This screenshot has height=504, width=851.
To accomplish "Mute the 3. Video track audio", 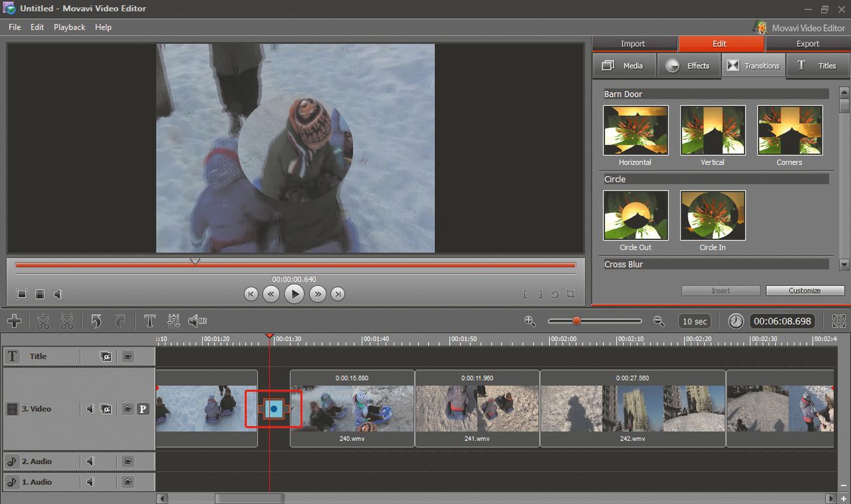I will [90, 409].
